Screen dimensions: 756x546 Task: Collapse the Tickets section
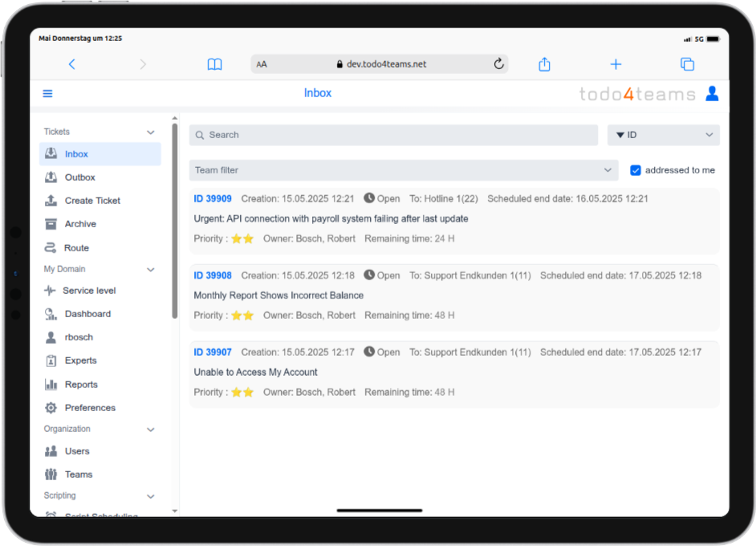tap(150, 132)
